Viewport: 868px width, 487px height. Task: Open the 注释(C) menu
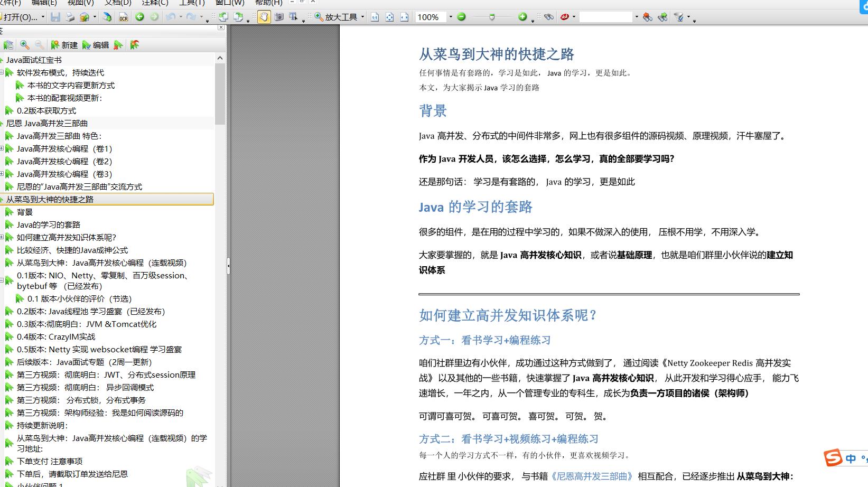click(x=155, y=3)
